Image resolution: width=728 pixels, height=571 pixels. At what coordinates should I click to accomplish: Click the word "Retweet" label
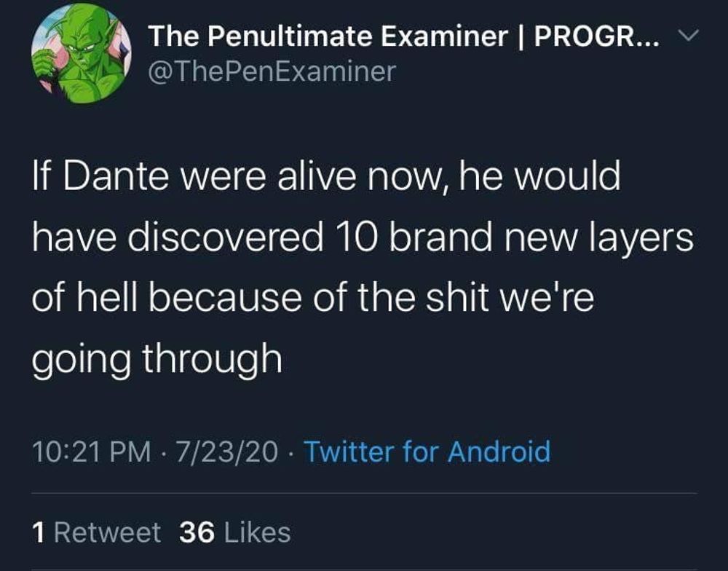click(x=108, y=532)
